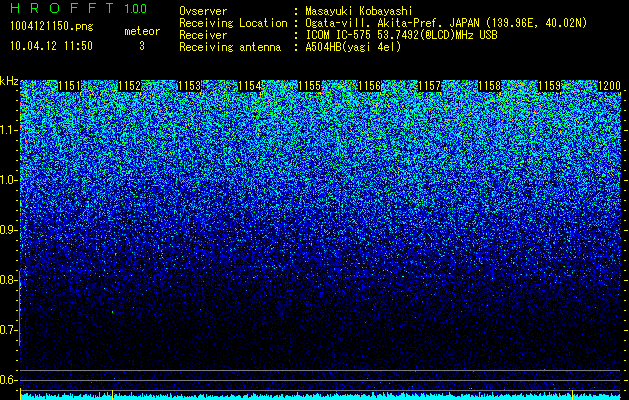Click the 1156 time marker
Screen dimensions: 629x400
tap(369, 86)
